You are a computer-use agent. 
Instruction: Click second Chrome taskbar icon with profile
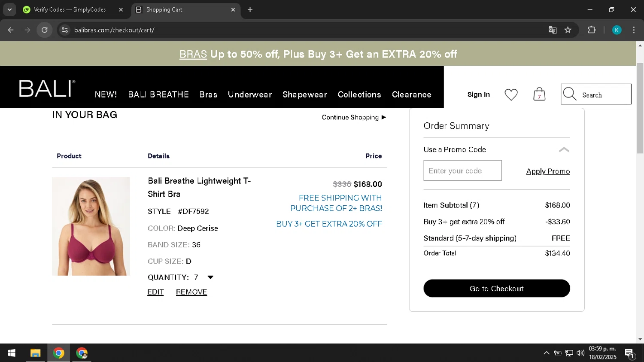click(82, 353)
